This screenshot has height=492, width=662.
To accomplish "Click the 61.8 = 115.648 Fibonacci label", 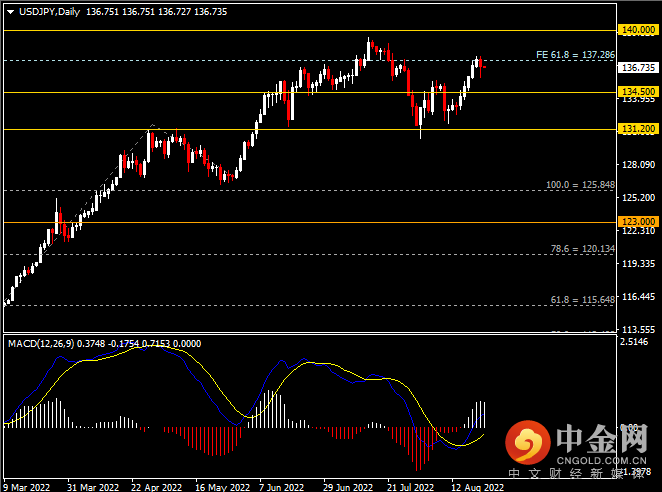I will pyautogui.click(x=580, y=298).
